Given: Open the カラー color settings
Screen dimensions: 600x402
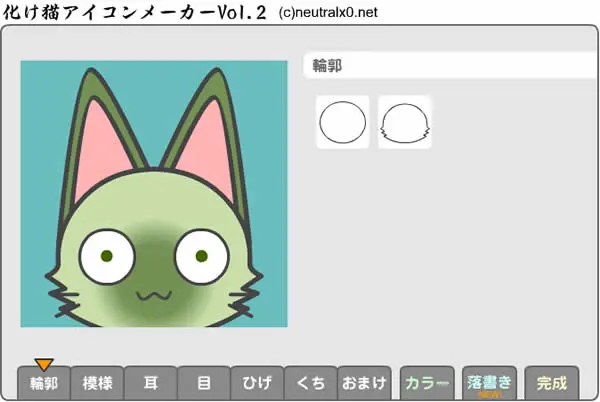Looking at the screenshot, I should [427, 383].
